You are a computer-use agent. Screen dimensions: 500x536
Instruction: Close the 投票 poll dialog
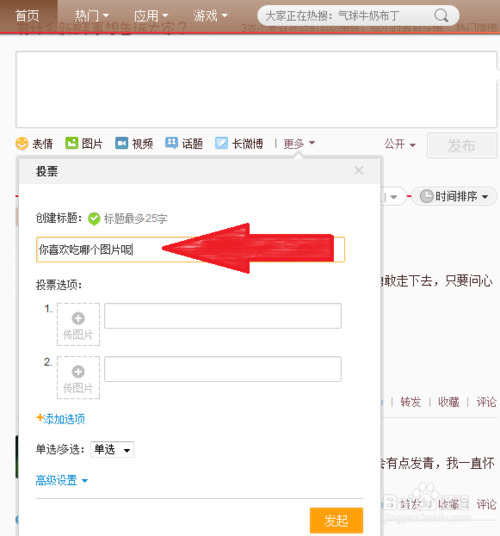pyautogui.click(x=359, y=170)
